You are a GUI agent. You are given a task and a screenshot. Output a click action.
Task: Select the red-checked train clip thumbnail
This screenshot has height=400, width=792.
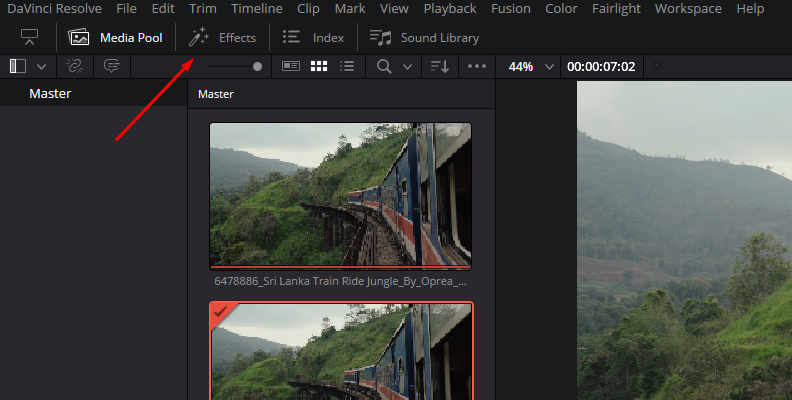(341, 351)
